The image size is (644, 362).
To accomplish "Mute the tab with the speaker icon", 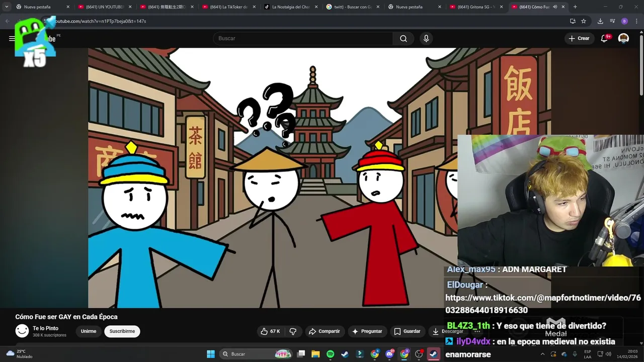I will (x=555, y=7).
